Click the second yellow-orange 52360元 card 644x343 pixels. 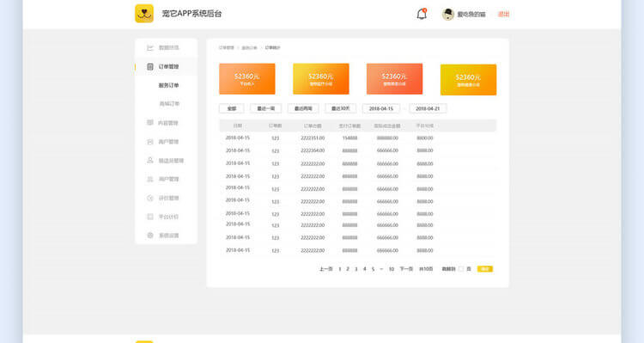[x=321, y=79]
